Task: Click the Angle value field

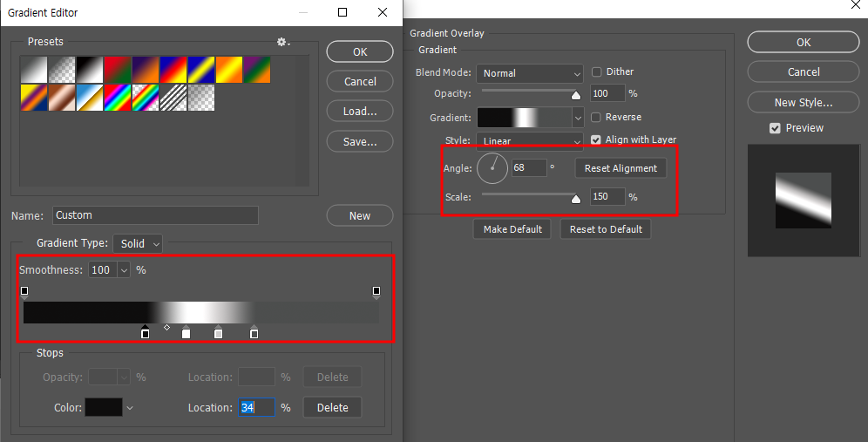Action: pos(529,168)
